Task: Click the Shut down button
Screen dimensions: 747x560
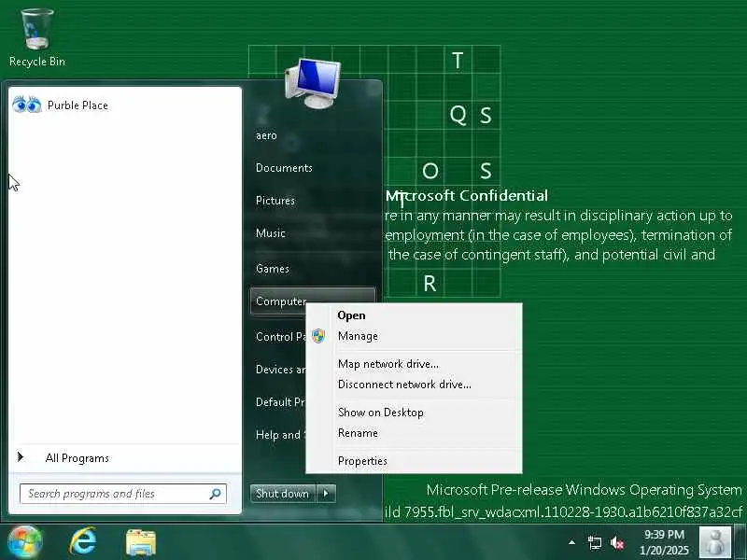Action: pos(283,494)
